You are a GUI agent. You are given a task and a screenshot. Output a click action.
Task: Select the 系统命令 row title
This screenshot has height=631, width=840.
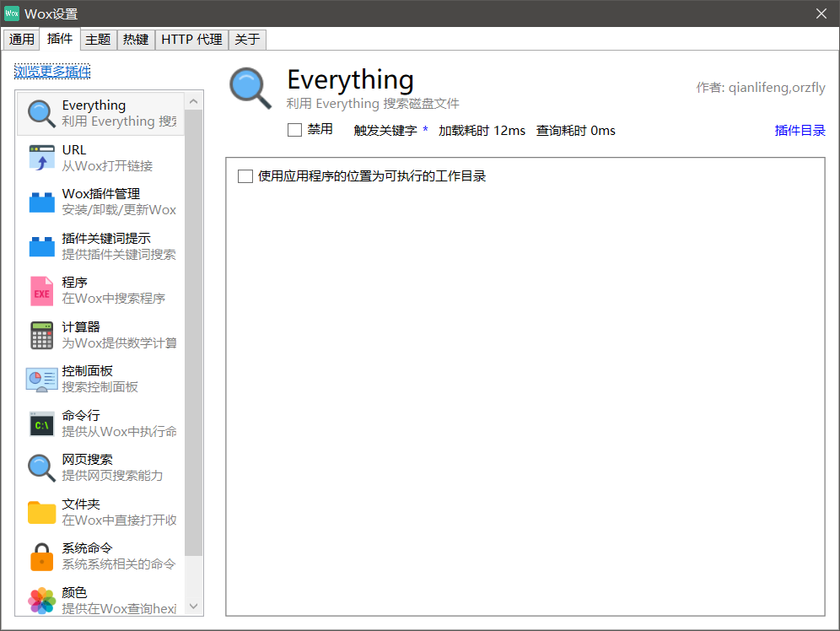[x=88, y=548]
